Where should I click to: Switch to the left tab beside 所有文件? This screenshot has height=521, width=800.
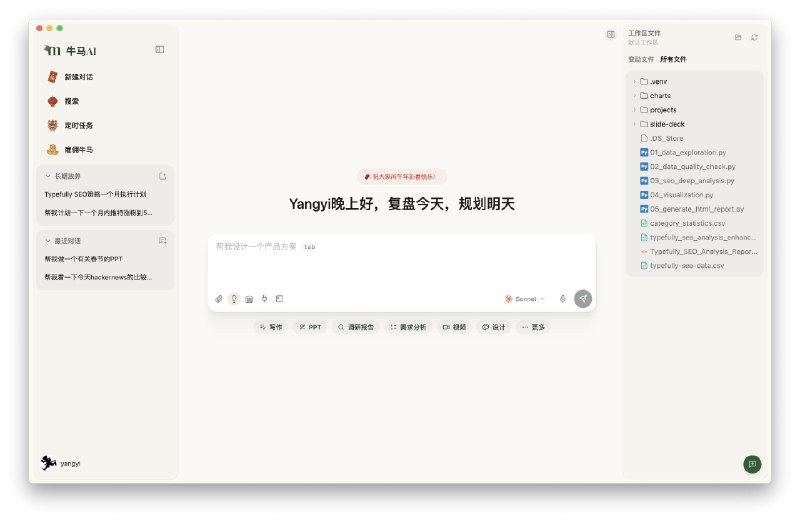click(x=641, y=59)
